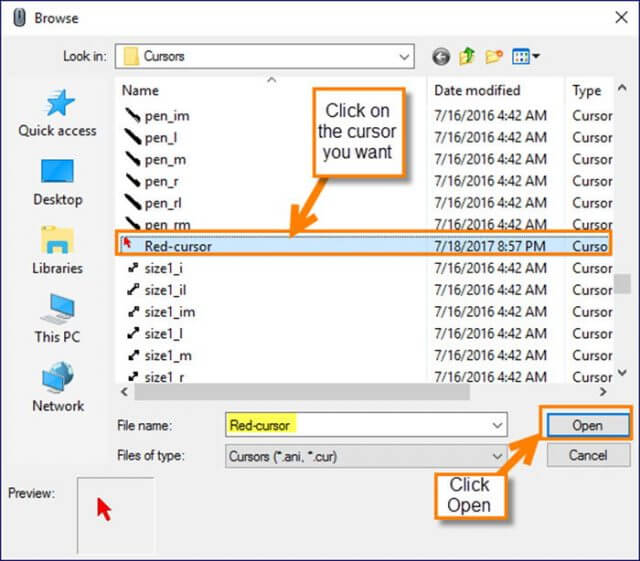640x561 pixels.
Task: Select the file named size1_i
Action: (164, 268)
